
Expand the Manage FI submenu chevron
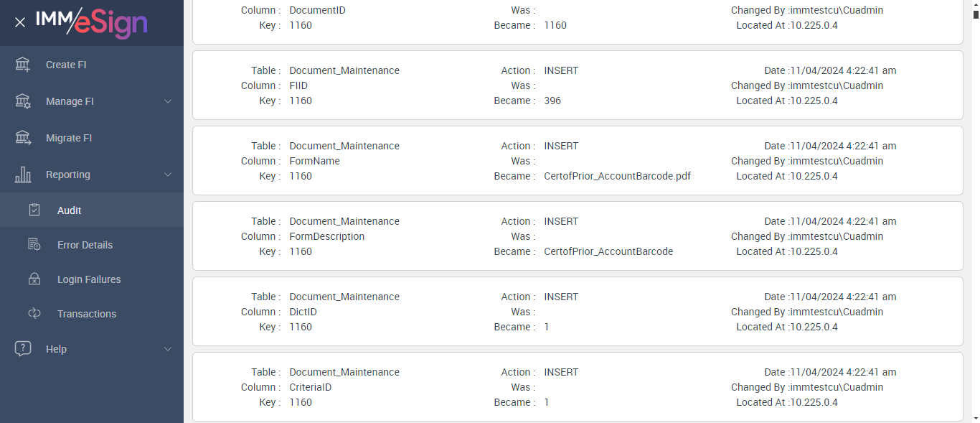[168, 101]
